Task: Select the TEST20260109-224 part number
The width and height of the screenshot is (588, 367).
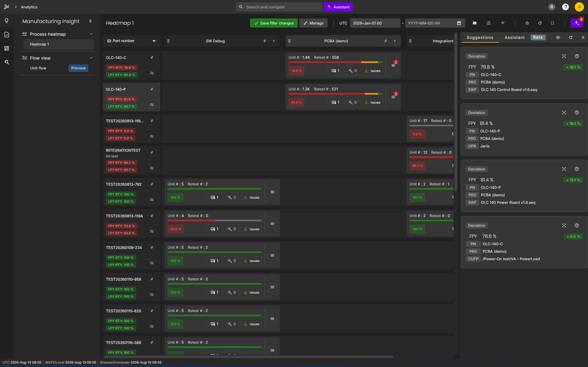Action: coord(124,248)
